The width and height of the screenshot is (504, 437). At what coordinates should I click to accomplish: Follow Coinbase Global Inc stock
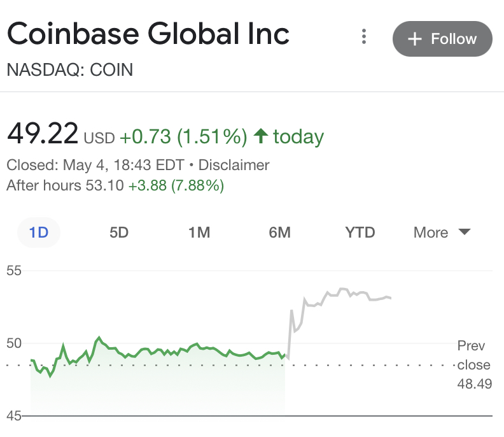(x=442, y=39)
